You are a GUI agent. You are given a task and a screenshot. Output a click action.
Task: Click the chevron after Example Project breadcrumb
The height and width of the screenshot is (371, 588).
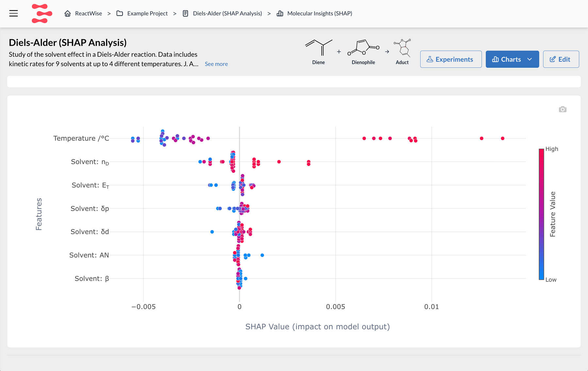coord(175,13)
